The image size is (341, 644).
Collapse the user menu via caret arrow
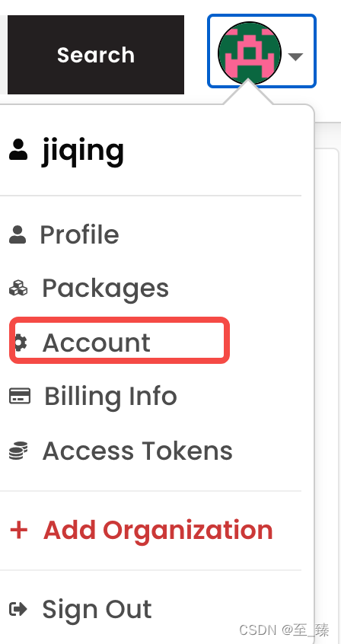point(295,56)
